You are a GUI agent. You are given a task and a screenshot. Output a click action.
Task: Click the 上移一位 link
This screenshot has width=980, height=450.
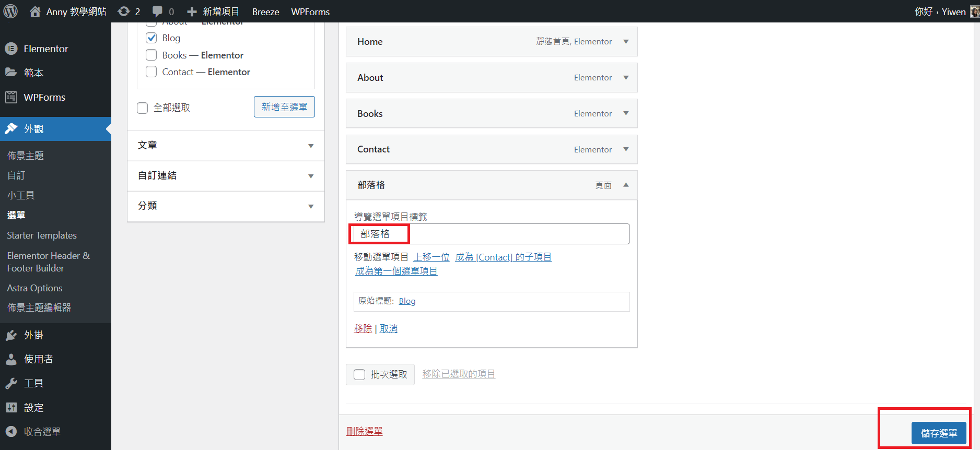pos(431,257)
